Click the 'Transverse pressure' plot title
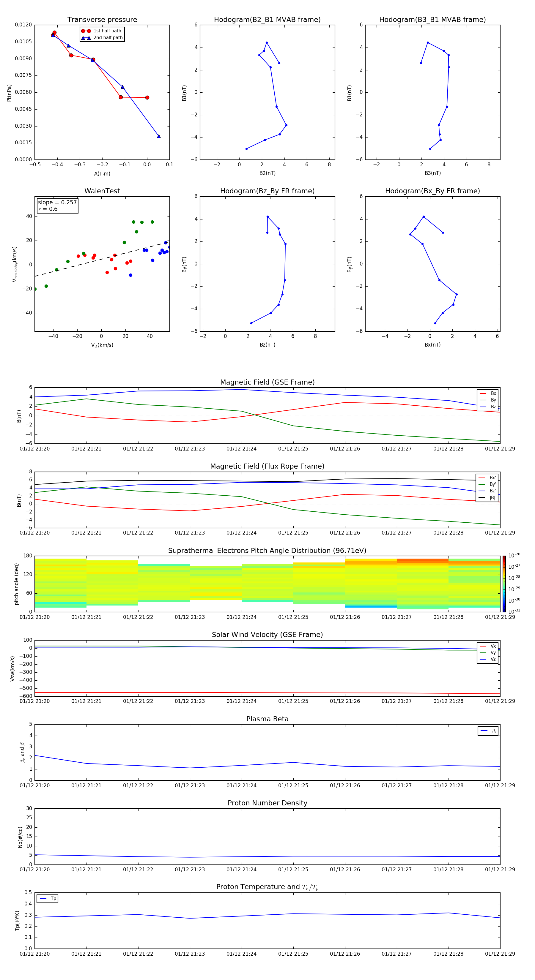 [x=102, y=20]
